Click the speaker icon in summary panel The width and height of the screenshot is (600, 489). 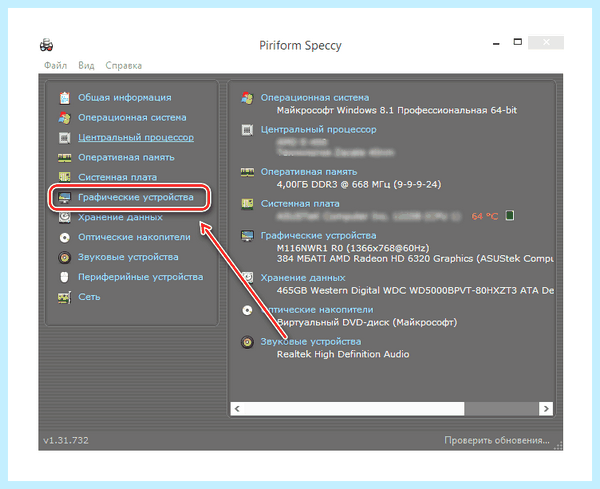click(247, 342)
